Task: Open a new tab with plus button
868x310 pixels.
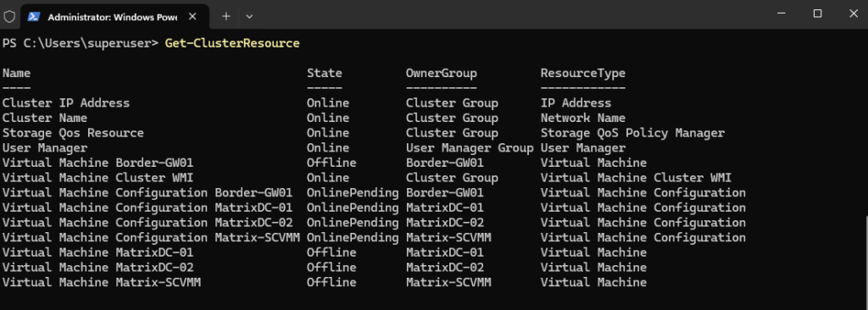Action: pyautogui.click(x=225, y=17)
